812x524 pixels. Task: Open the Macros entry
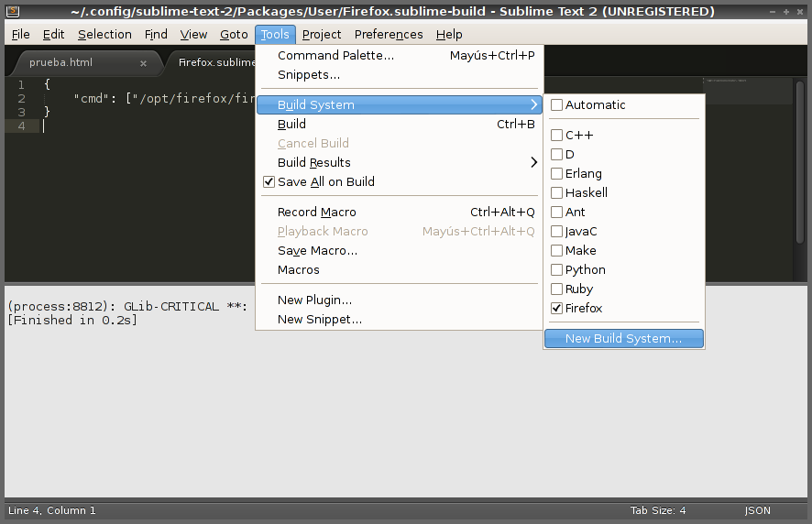click(x=400, y=269)
